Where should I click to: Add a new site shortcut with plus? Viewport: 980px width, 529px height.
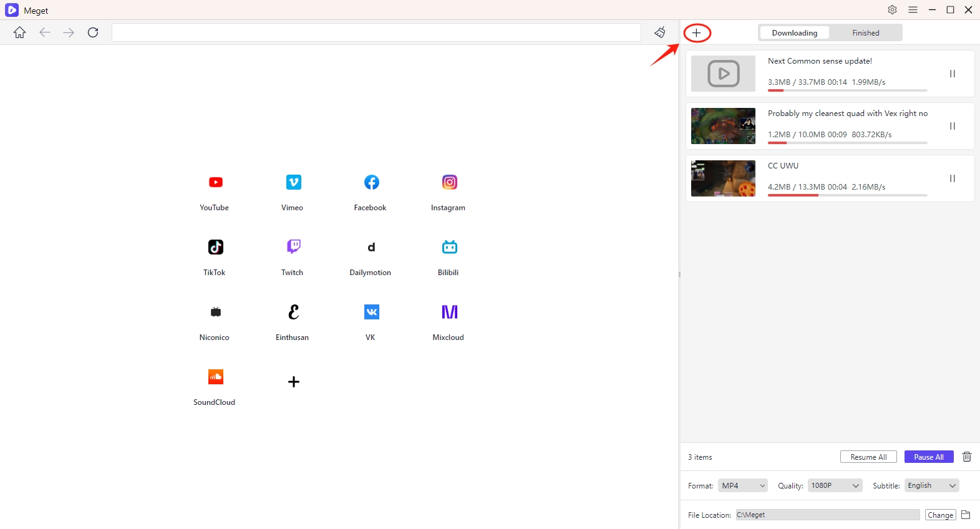294,382
